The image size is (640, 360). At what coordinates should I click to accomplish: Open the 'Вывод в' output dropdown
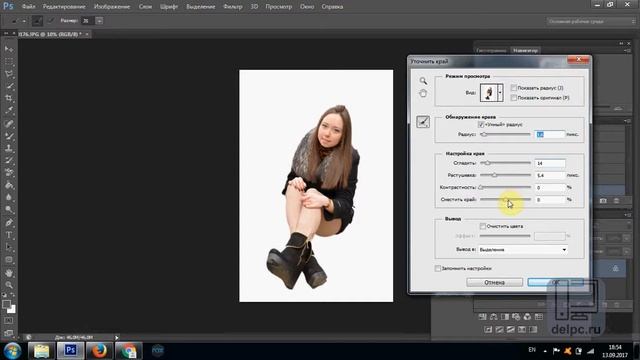click(523, 249)
